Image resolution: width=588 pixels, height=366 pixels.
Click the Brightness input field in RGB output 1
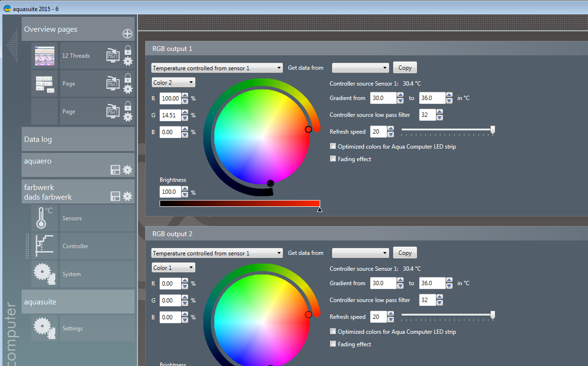pyautogui.click(x=170, y=192)
